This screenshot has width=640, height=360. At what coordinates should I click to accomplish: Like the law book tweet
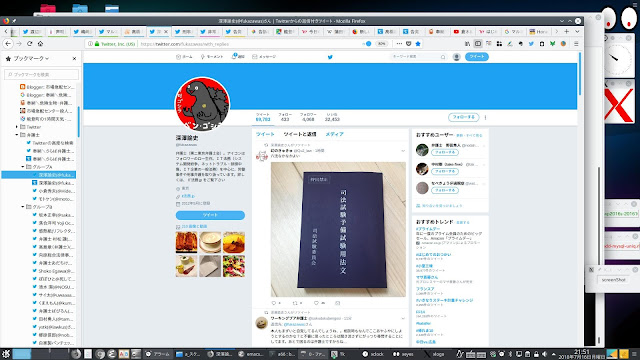pyautogui.click(x=316, y=303)
